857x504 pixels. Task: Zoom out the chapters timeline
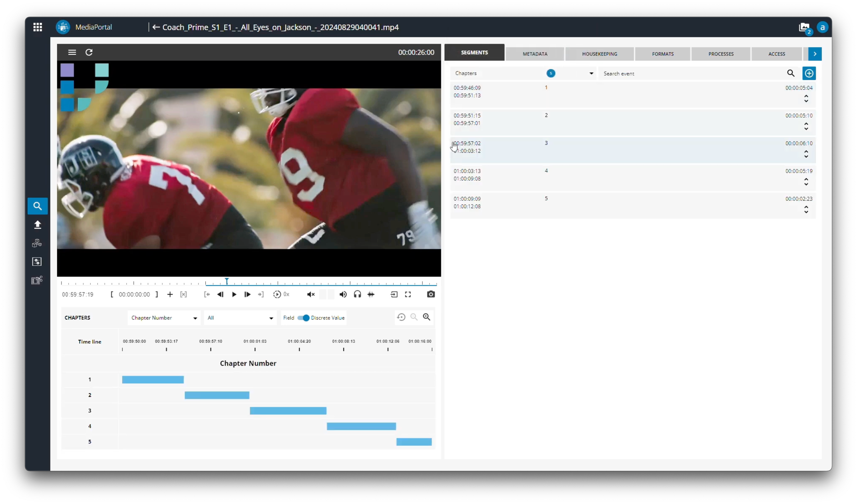pos(414,317)
